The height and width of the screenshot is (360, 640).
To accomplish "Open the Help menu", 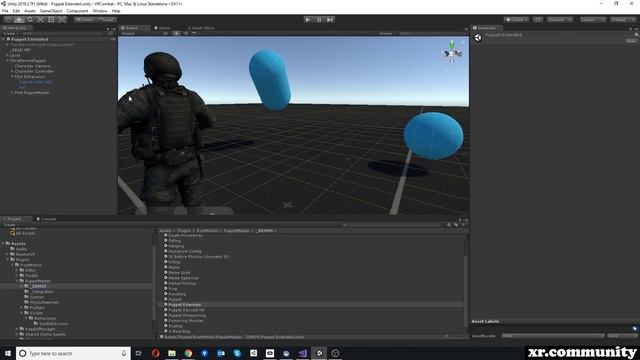I will (x=116, y=11).
